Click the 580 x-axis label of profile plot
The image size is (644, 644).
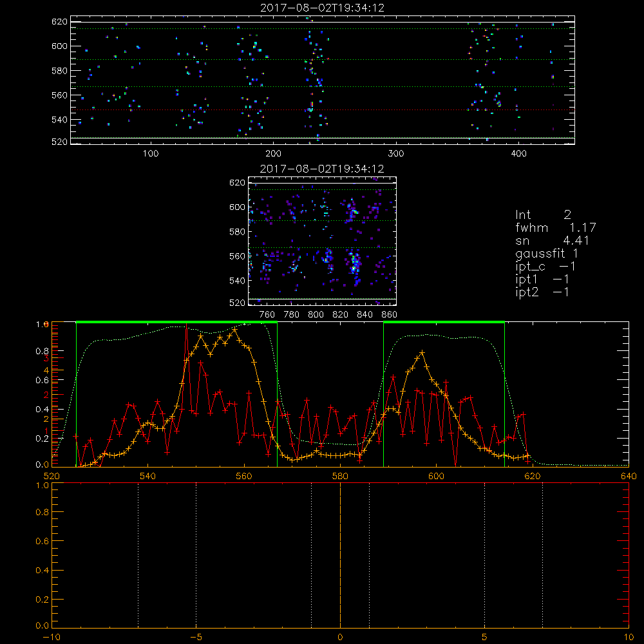pyautogui.click(x=340, y=476)
